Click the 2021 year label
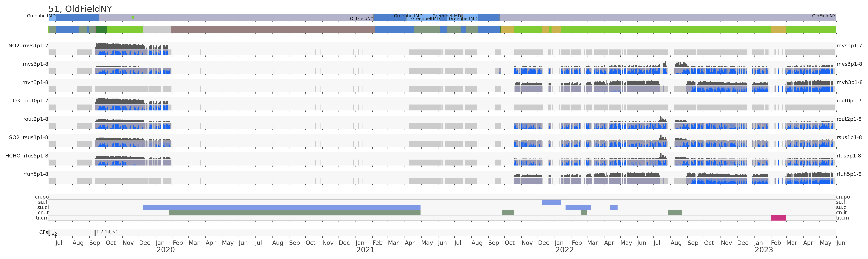This screenshot has height=259, width=868. pyautogui.click(x=365, y=250)
